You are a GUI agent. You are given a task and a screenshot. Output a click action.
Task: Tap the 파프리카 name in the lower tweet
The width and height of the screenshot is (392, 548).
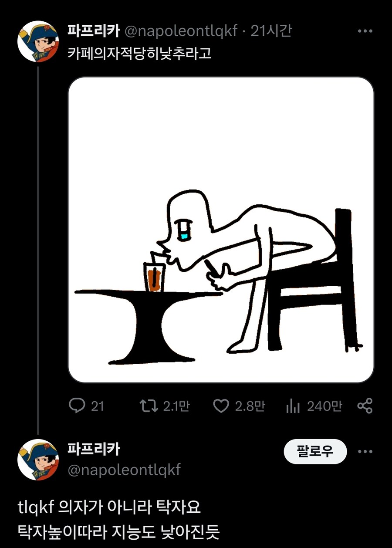(x=93, y=449)
